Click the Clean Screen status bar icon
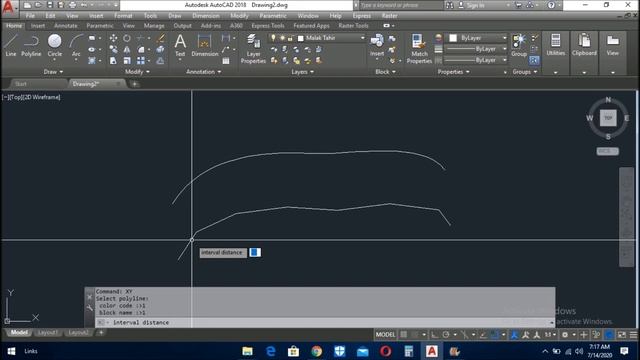 [x=622, y=335]
